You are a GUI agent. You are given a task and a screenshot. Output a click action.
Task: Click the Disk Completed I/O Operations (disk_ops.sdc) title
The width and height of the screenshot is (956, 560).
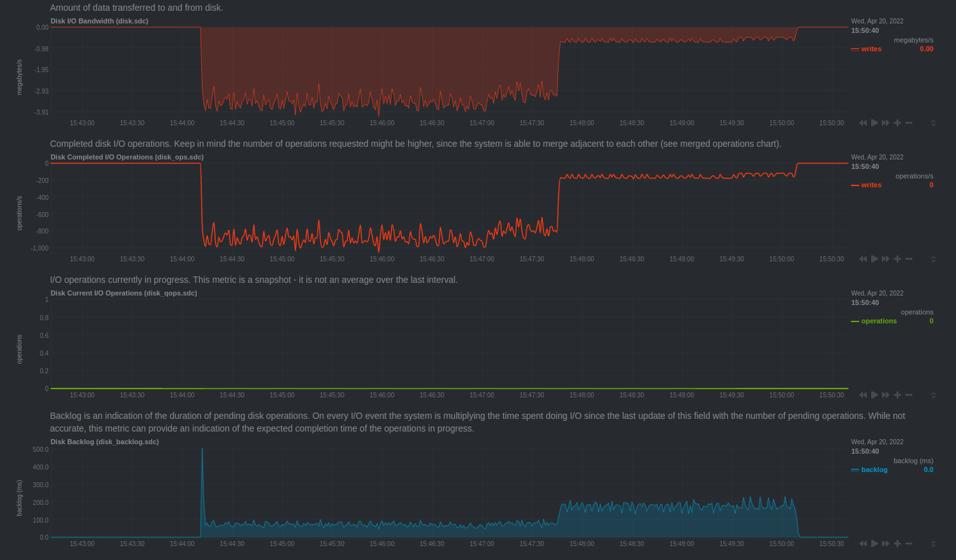[127, 157]
